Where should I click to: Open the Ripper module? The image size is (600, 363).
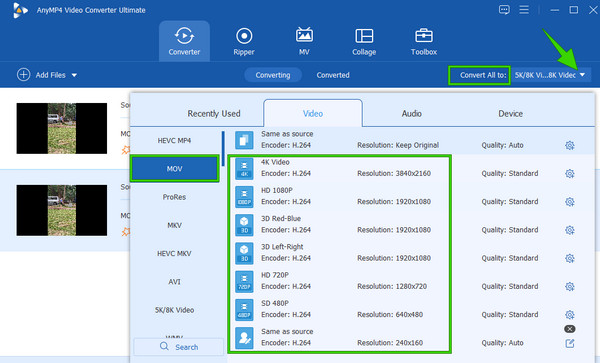(x=244, y=41)
